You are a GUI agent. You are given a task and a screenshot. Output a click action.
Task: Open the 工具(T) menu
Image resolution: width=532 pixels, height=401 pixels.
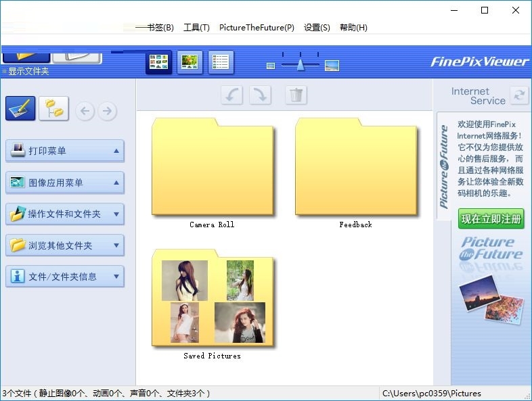click(x=196, y=28)
